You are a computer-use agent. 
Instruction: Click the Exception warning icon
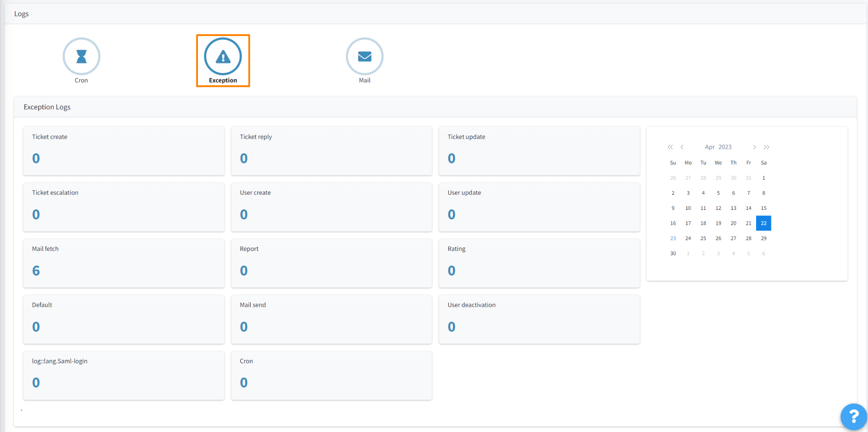[223, 56]
